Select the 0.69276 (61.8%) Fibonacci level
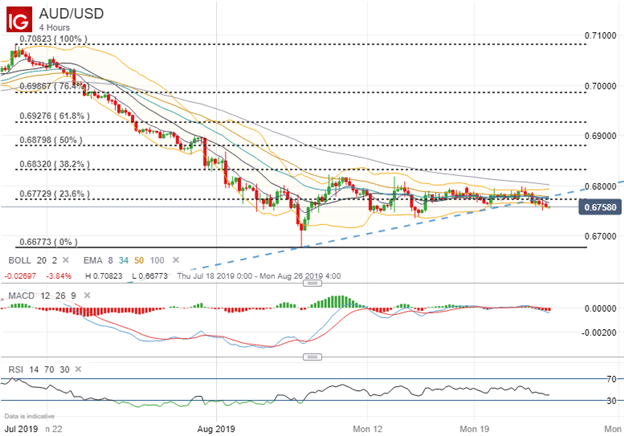 tap(55, 116)
